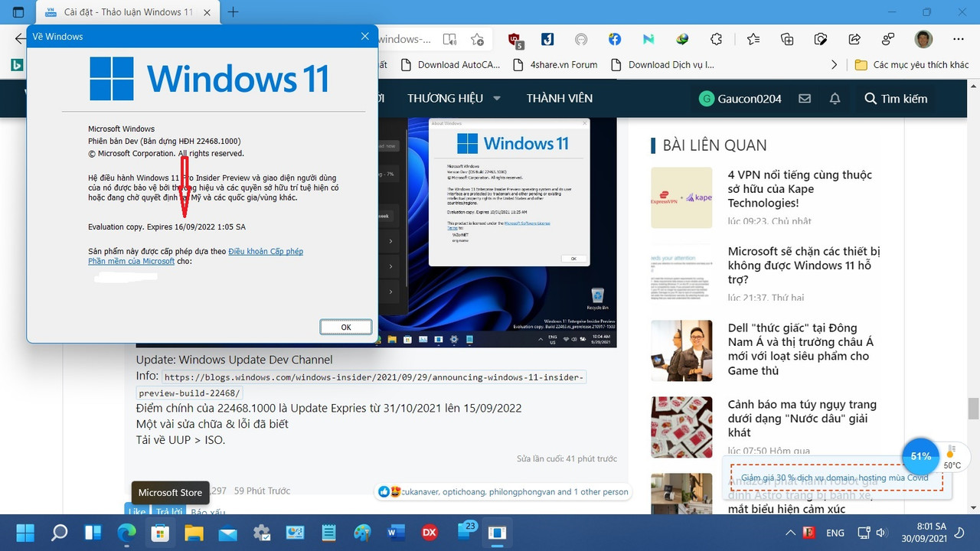Viewport: 980px width, 551px height.
Task: Open Edge tab actions menu icon
Action: (x=18, y=12)
